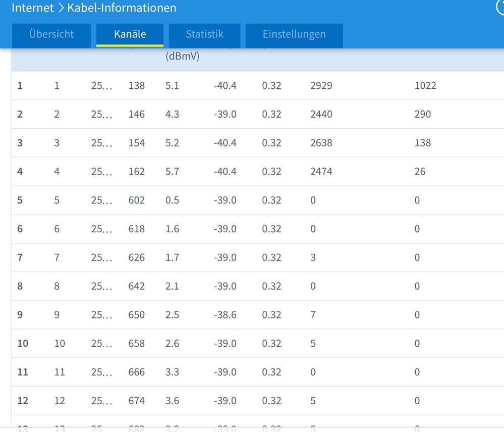504x432 pixels.
Task: Open the Übersicht tab
Action: click(51, 35)
